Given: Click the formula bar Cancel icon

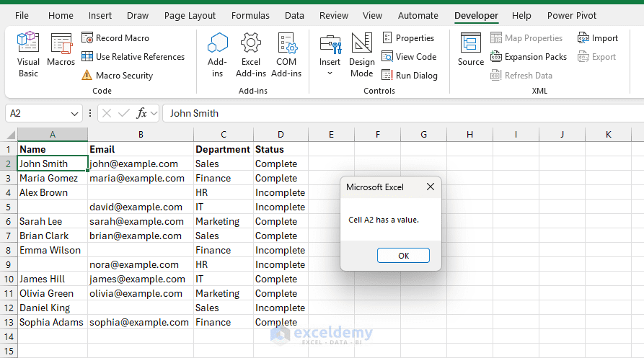Looking at the screenshot, I should (x=107, y=113).
